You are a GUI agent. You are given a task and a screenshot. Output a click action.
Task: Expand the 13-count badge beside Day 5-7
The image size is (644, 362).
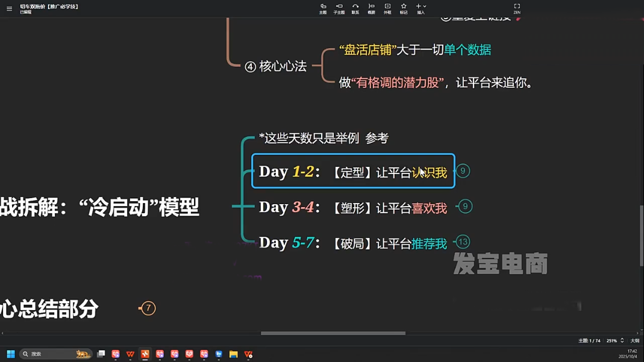463,242
